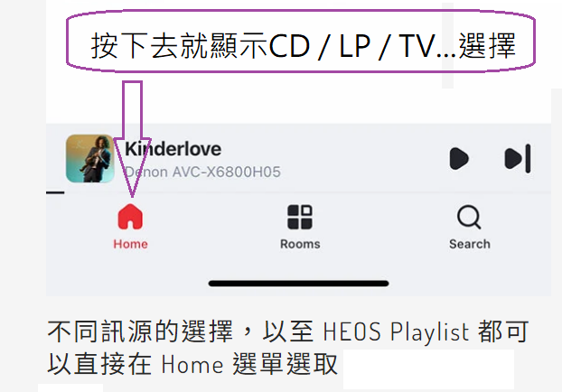Click the Denon AVC-X6800H05 device name

pos(202,172)
